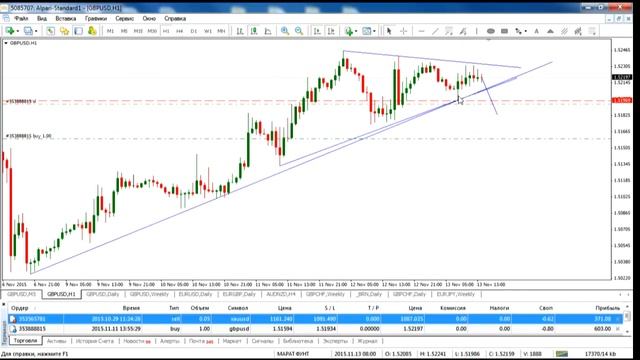Image resolution: width=640 pixels, height=360 pixels.
Task: Open the Arrows objects dropdown arrow
Action: click(x=526, y=31)
